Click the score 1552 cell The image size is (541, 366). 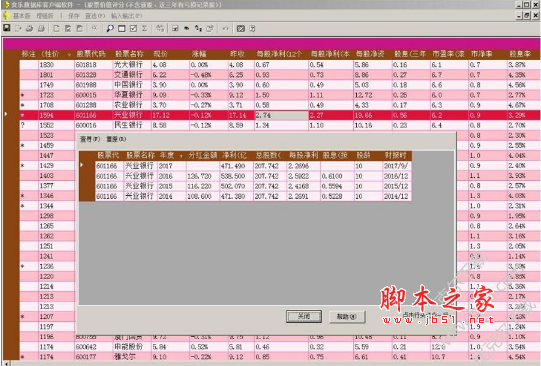(56, 125)
